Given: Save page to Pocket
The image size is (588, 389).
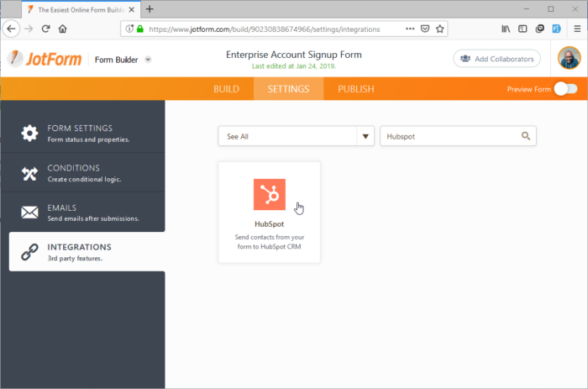Looking at the screenshot, I should [425, 29].
